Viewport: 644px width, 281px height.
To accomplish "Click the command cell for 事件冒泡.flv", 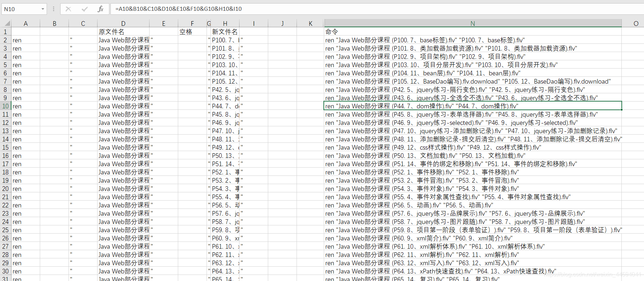I will pyautogui.click(x=473, y=181).
